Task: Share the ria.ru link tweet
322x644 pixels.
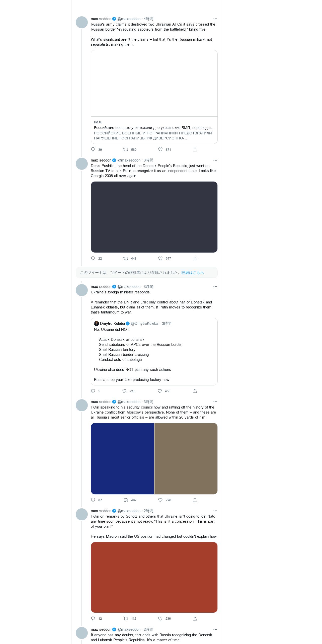Action: (x=195, y=149)
